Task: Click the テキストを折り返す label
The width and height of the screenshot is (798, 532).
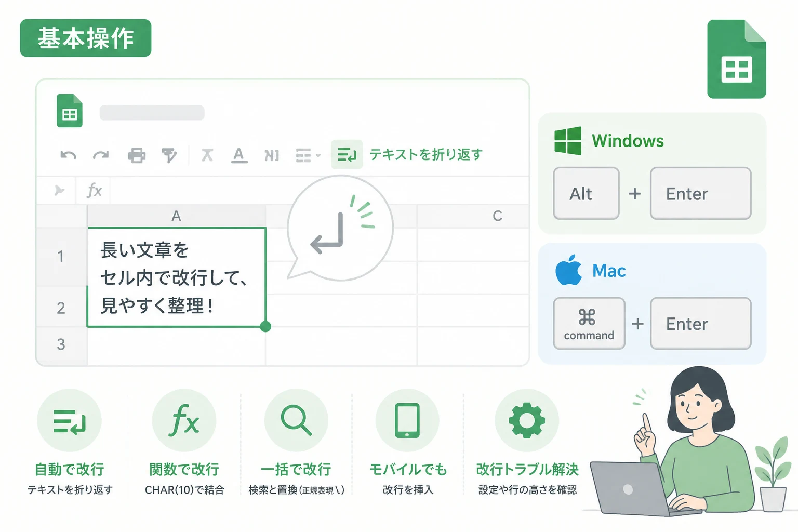Action: pyautogui.click(x=426, y=154)
